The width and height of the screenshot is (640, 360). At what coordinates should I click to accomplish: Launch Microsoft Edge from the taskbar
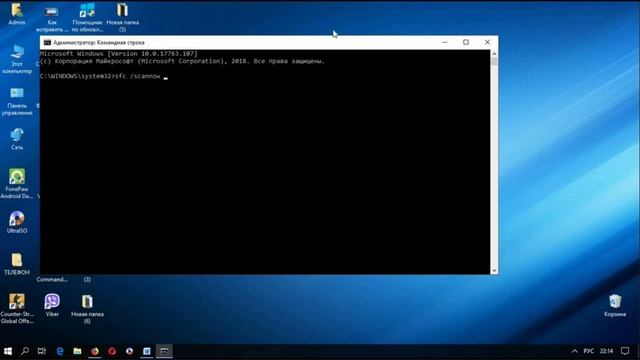click(x=60, y=351)
